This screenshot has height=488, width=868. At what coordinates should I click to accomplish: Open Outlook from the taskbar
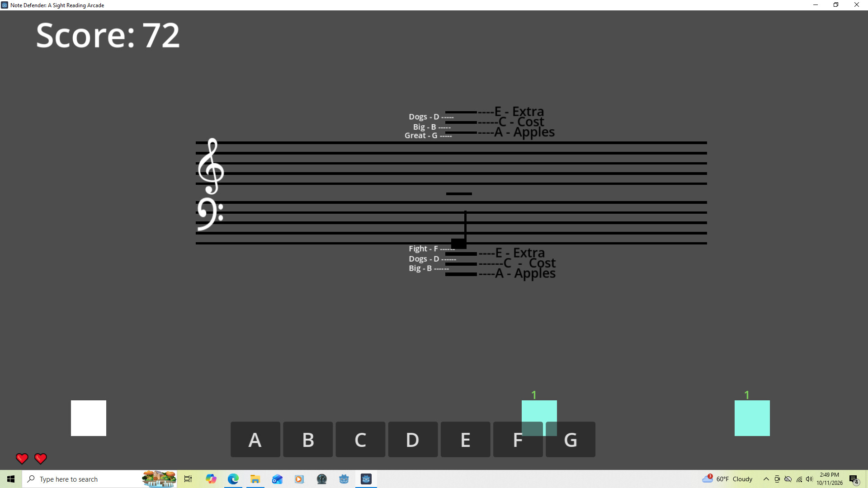277,479
